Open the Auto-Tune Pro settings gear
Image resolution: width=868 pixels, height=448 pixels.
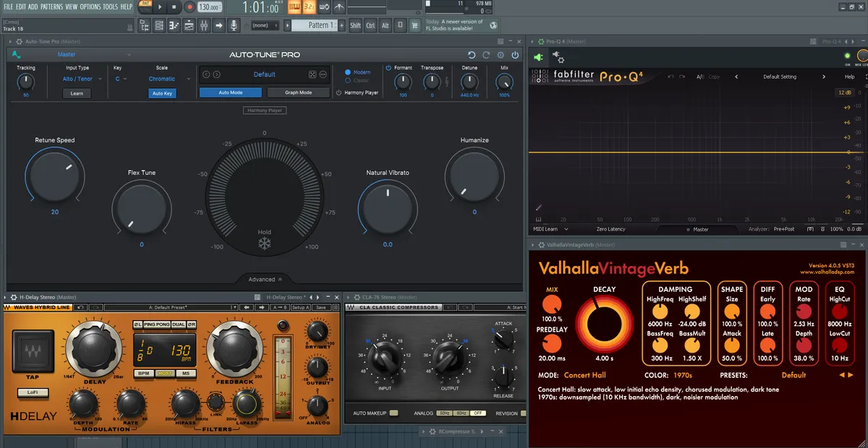[501, 55]
